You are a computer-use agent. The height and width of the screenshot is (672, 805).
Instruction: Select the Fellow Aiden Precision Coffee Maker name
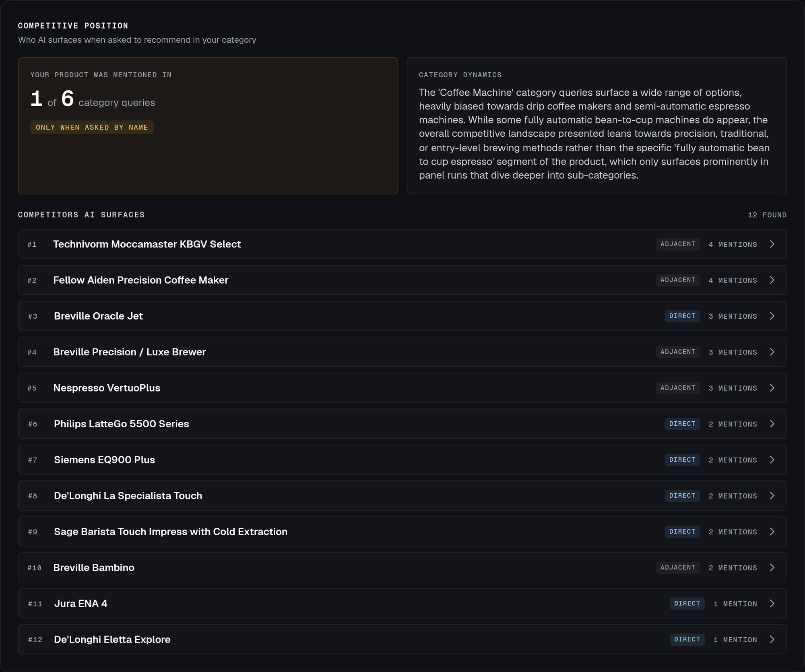141,280
